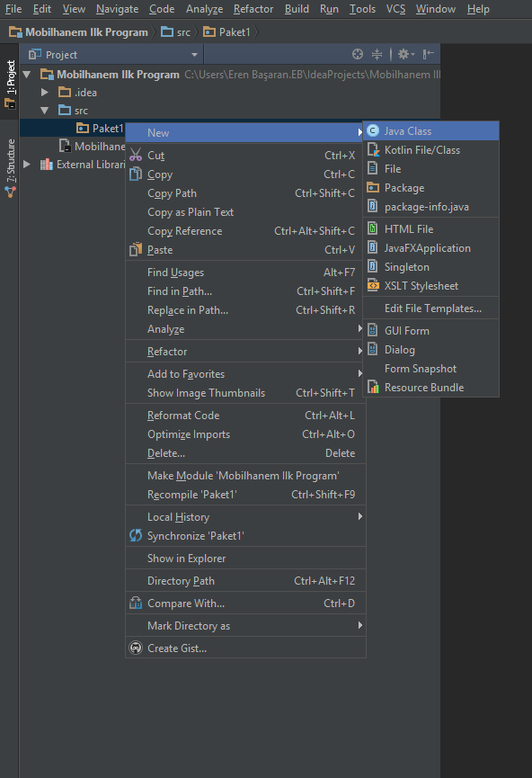This screenshot has width=532, height=778.
Task: Click the Resource Bundle icon
Action: [373, 387]
